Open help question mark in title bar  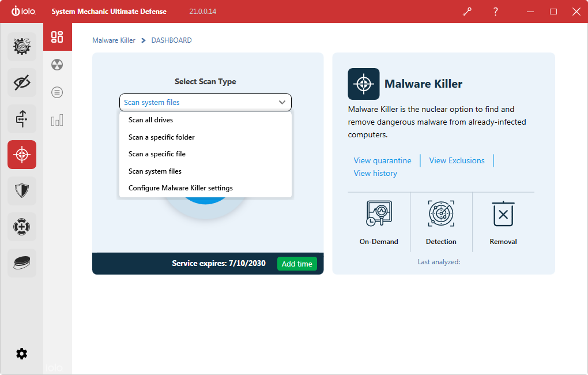tap(495, 12)
